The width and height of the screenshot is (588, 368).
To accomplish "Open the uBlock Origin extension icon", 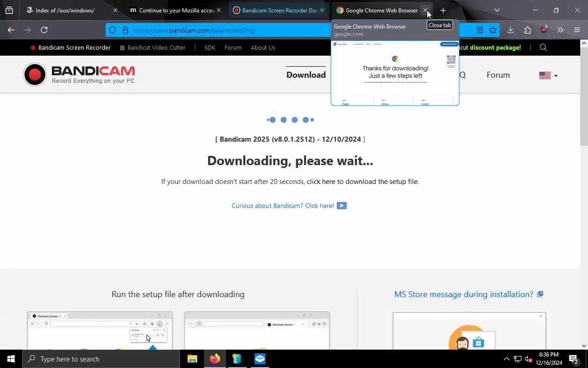I will (544, 30).
